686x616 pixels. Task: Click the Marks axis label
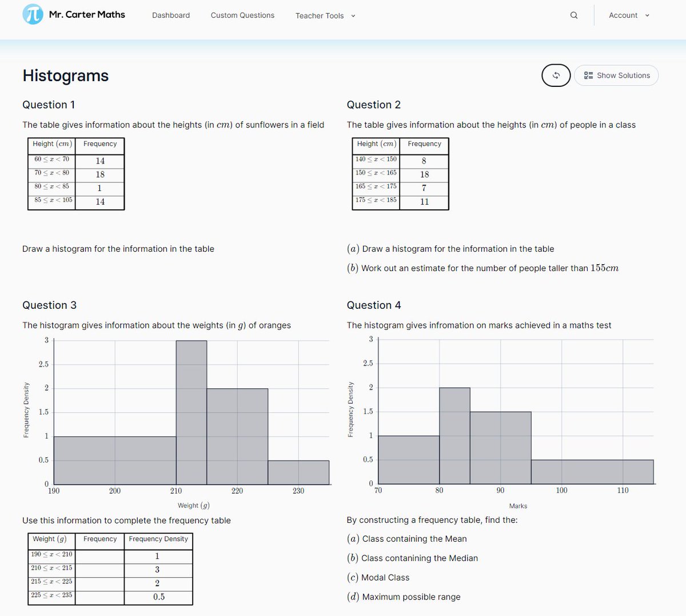click(518, 506)
